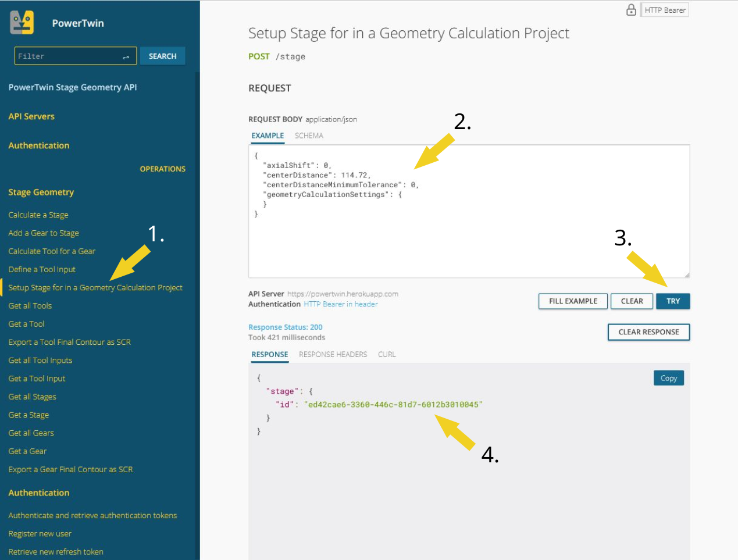
Task: Go to Get all Tools endpoint
Action: [x=30, y=306]
